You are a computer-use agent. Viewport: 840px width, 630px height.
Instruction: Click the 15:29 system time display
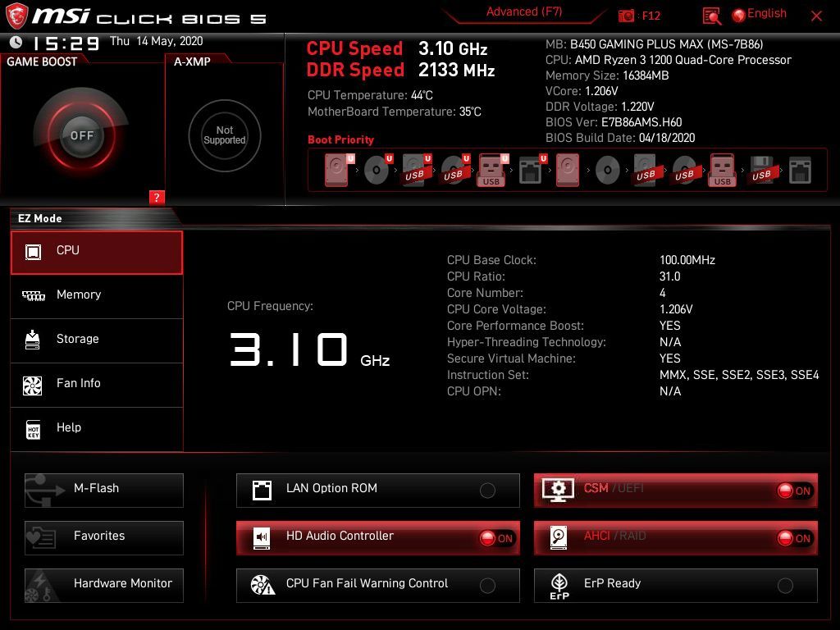click(x=66, y=43)
